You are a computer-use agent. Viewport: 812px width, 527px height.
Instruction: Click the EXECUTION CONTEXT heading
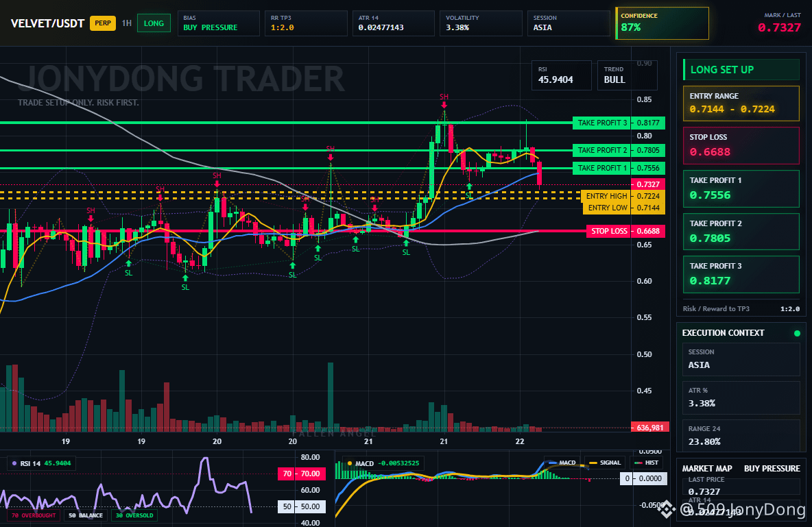pos(723,333)
